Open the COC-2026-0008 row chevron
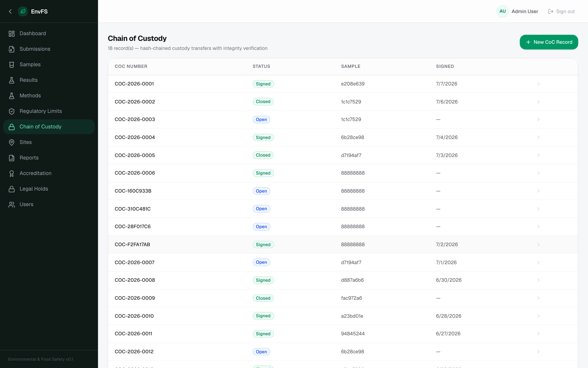 tap(538, 280)
